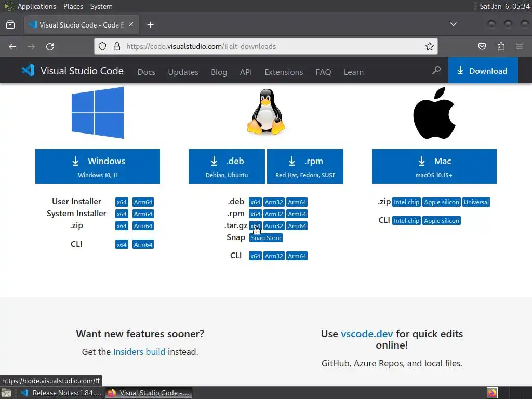
Task: Select Windows .zip Arm64
Action: [143, 226]
